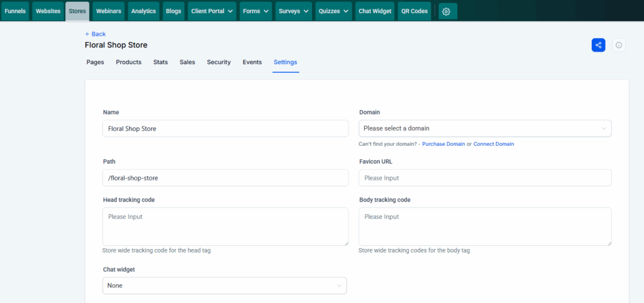Open the Analytics section
Viewport: 644px width, 303px height.
pyautogui.click(x=143, y=11)
